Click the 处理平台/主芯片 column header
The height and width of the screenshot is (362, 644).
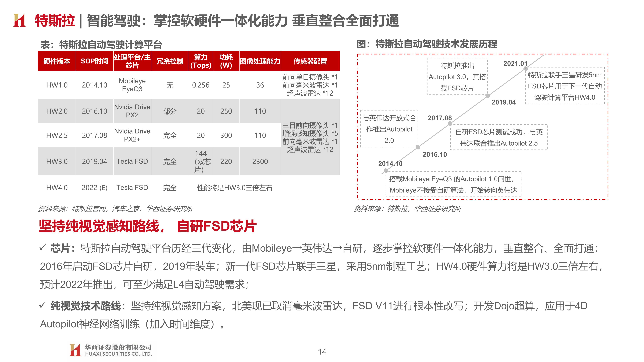click(x=132, y=61)
